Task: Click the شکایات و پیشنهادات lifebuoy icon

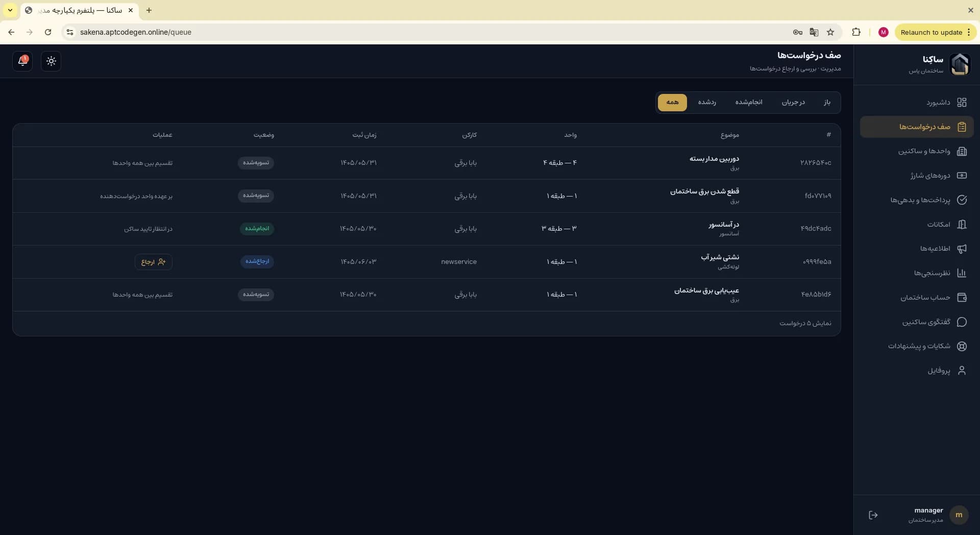Action: (x=962, y=346)
